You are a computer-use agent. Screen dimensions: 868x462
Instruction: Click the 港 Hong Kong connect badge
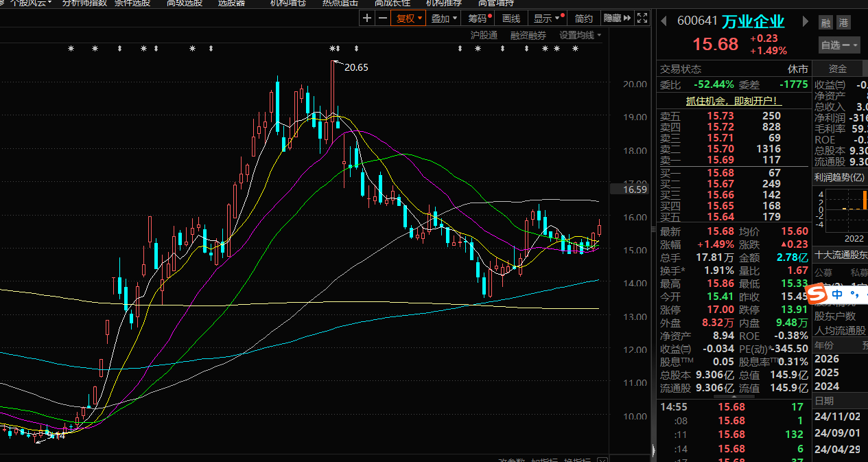tap(843, 23)
